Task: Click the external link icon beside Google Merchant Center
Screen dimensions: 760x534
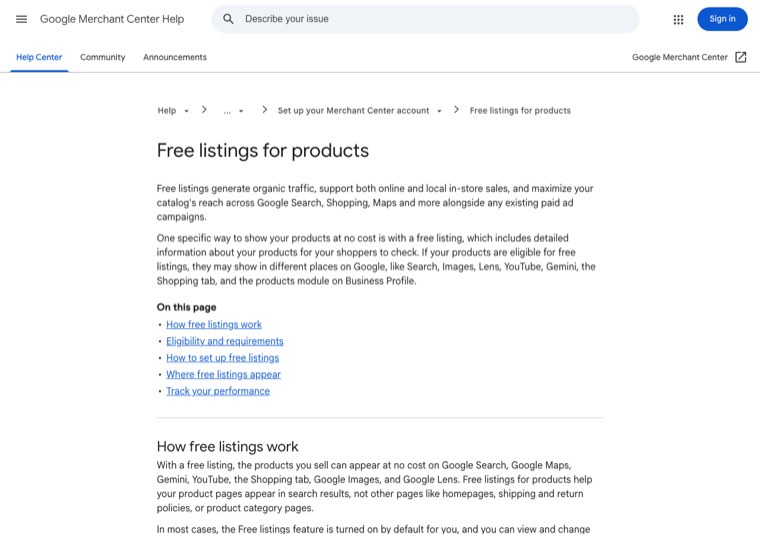Action: pos(741,57)
